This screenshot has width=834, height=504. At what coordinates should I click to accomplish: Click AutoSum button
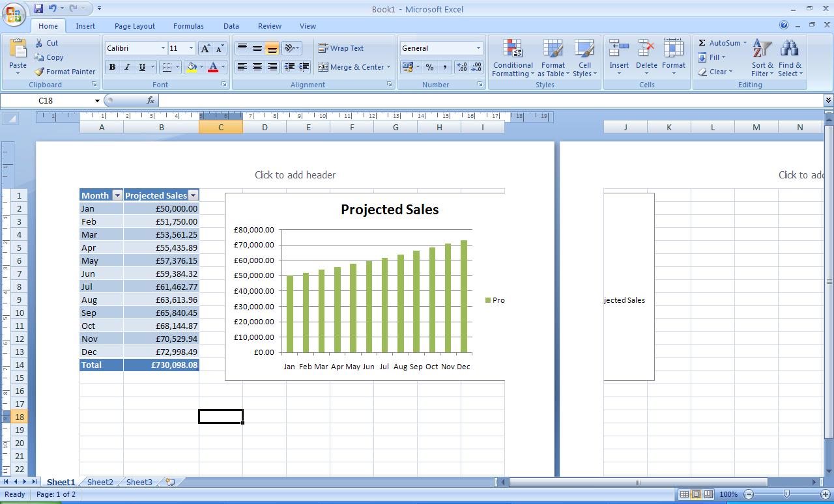tap(722, 43)
